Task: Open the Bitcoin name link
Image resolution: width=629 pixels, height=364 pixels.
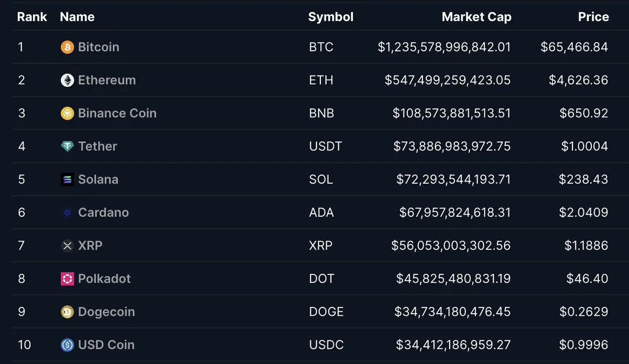Action: pos(99,47)
